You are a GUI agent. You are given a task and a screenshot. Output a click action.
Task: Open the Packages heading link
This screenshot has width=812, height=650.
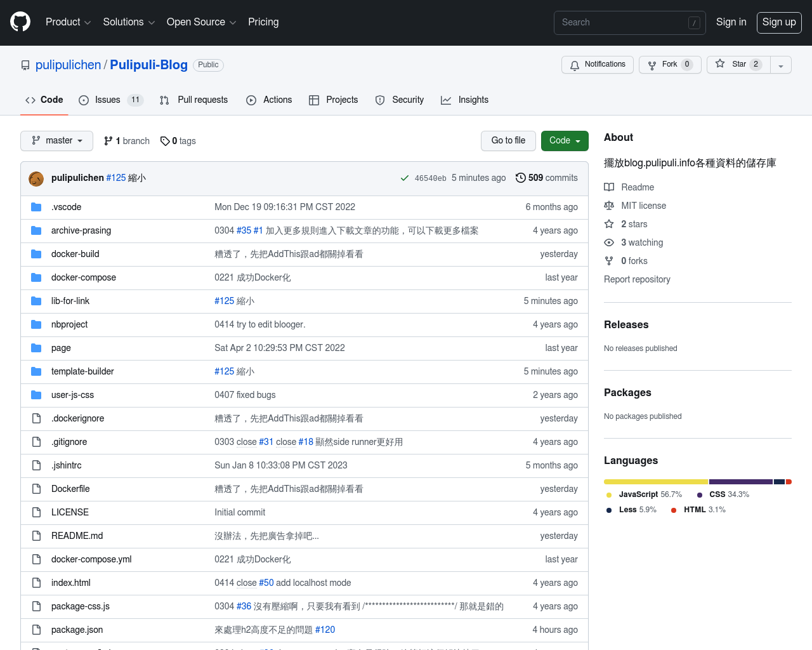[627, 392]
